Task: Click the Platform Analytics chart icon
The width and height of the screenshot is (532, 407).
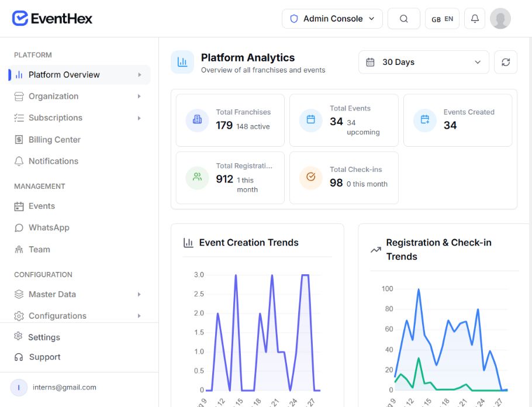Action: point(182,62)
